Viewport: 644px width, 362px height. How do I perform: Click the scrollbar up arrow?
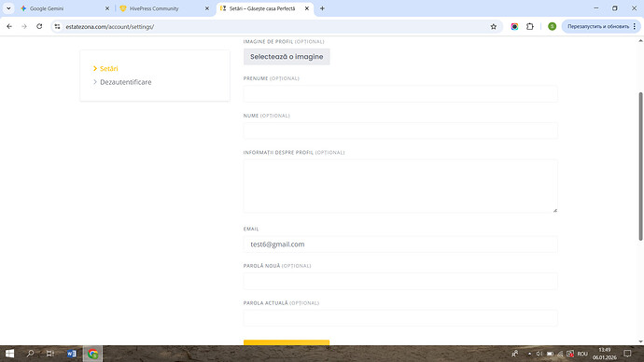(640, 40)
